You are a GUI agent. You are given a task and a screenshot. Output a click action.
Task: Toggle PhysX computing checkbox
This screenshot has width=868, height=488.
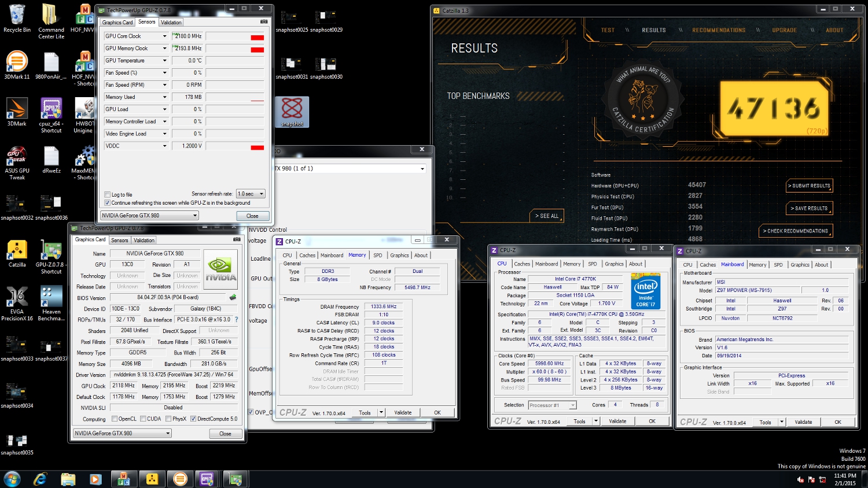tap(168, 419)
